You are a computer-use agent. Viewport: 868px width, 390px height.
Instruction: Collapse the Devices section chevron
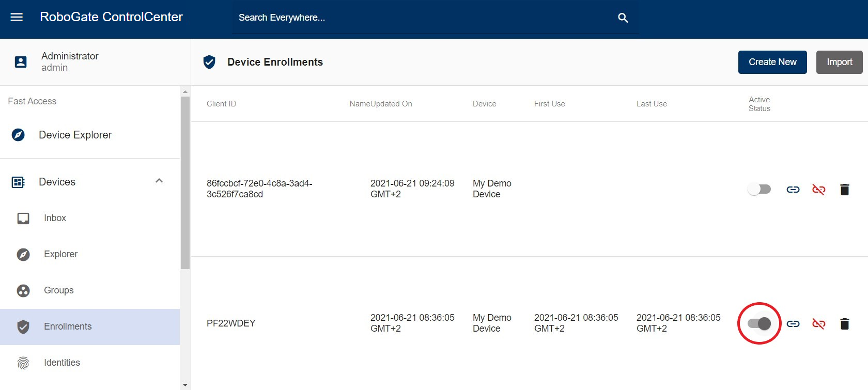pos(159,181)
